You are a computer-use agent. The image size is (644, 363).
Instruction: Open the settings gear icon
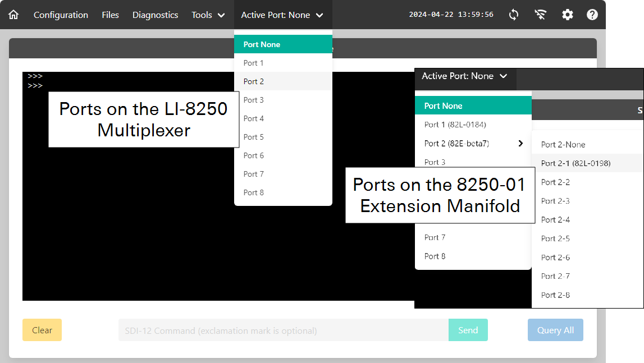point(567,15)
